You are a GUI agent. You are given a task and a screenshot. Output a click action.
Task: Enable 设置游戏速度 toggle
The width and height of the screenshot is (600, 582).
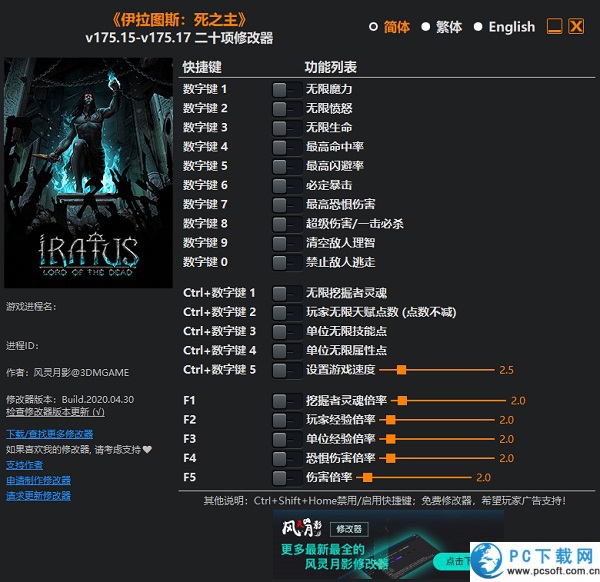click(x=287, y=371)
